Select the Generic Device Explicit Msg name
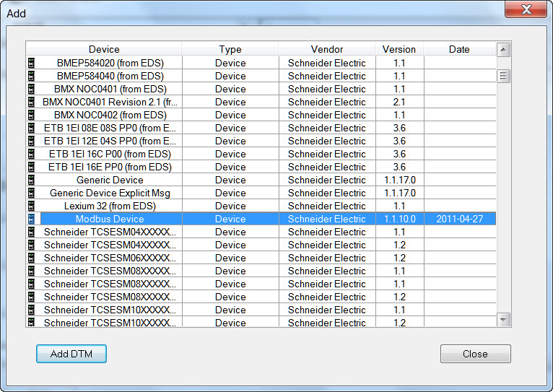Image resolution: width=553 pixels, height=392 pixels. click(110, 193)
